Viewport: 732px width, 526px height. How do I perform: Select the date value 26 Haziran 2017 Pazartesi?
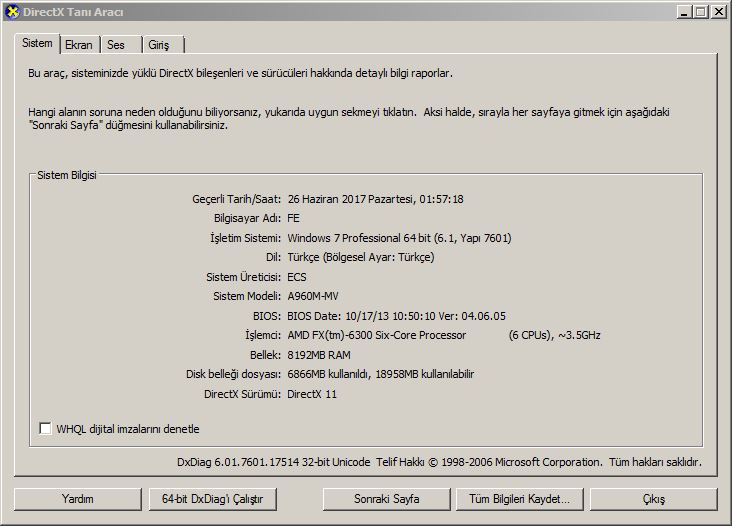point(351,199)
